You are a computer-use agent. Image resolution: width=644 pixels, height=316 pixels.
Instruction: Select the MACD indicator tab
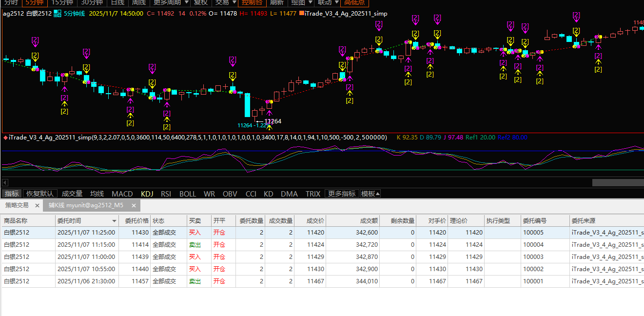(122, 194)
